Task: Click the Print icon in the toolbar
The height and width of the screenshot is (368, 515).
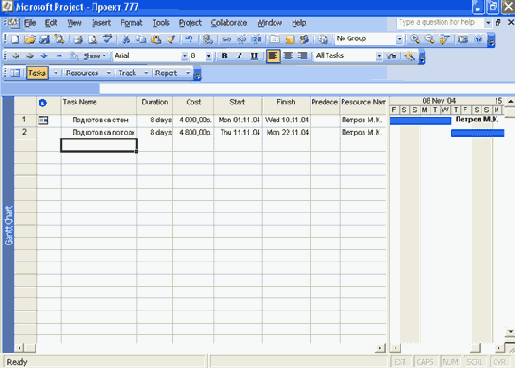Action: pos(78,39)
